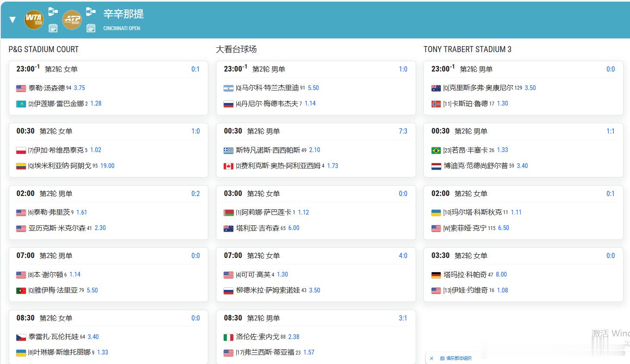
Task: Open the 7:3 head-to-head of 西西帕斯 match
Action: tap(403, 131)
